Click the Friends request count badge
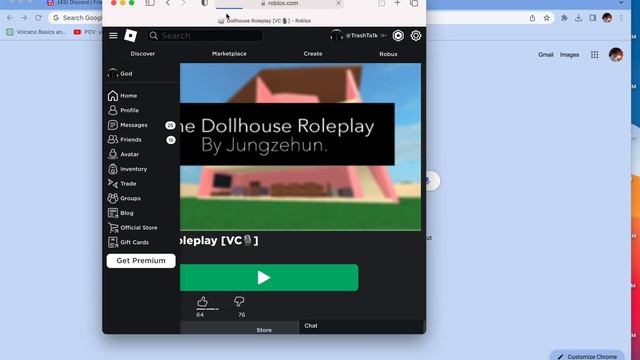This screenshot has width=640, height=360. 171,140
